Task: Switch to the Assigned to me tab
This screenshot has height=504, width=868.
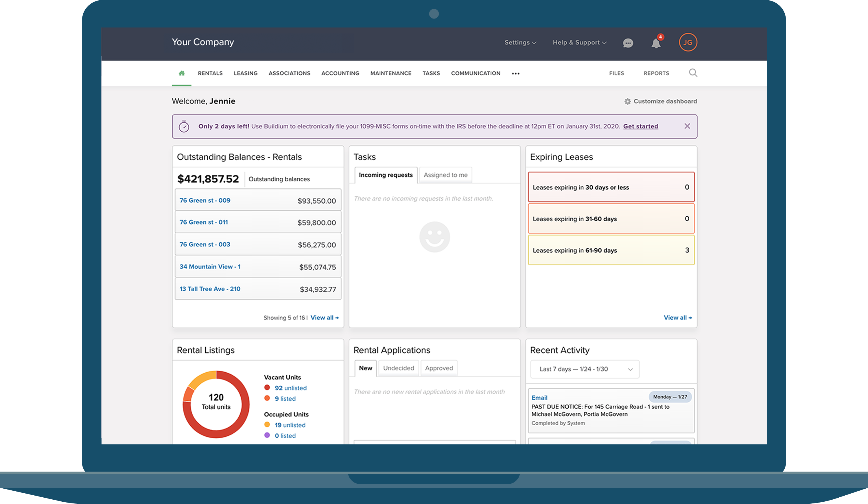Action: (x=445, y=175)
